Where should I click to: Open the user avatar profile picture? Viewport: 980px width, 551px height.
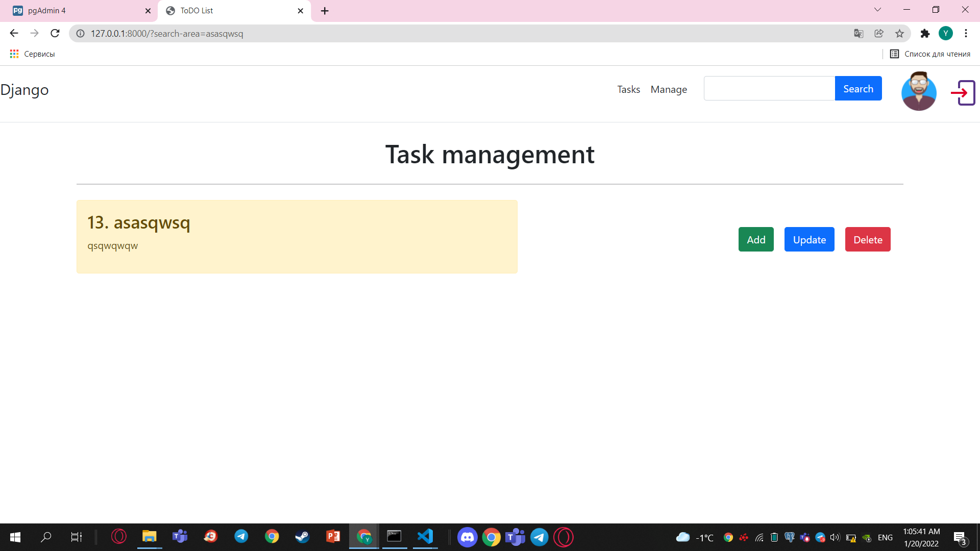[x=919, y=91]
